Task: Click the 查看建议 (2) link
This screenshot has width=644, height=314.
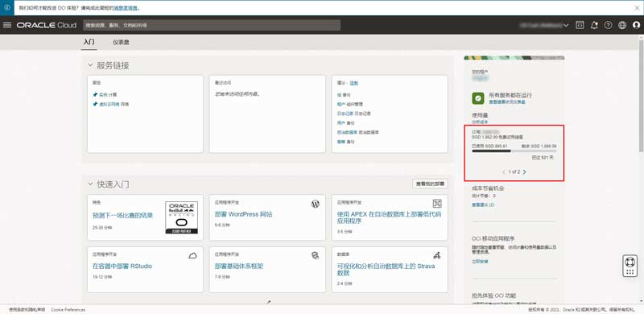Action: pyautogui.click(x=483, y=205)
